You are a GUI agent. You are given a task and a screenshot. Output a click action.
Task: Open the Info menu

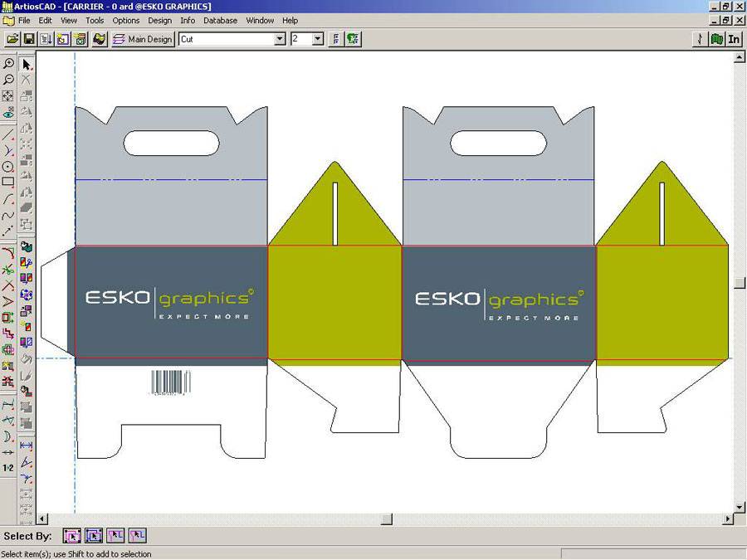pos(188,21)
